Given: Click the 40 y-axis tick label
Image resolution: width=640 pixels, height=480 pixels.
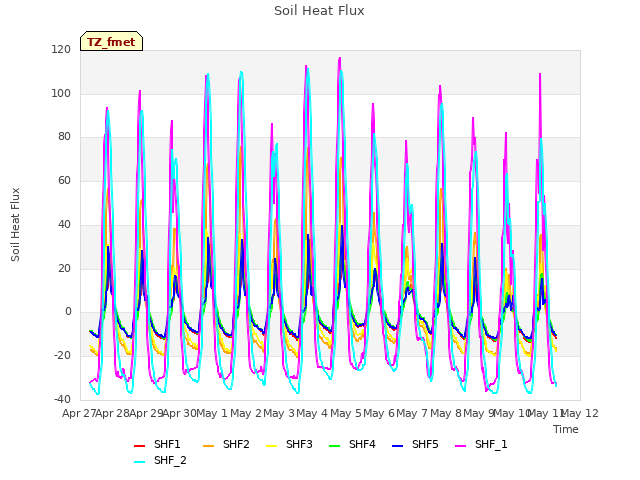Looking at the screenshot, I should tap(64, 224).
